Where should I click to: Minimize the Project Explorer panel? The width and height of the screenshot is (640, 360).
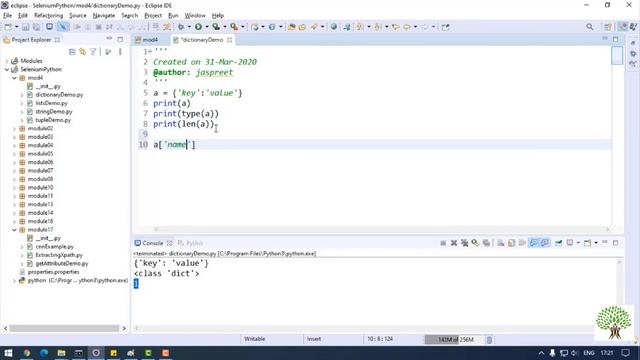pyautogui.click(x=109, y=39)
